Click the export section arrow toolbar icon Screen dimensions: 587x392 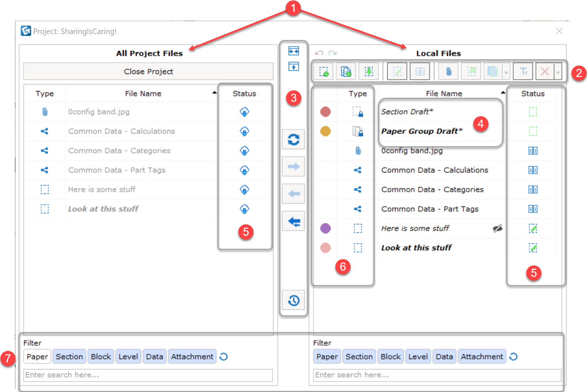tap(471, 71)
